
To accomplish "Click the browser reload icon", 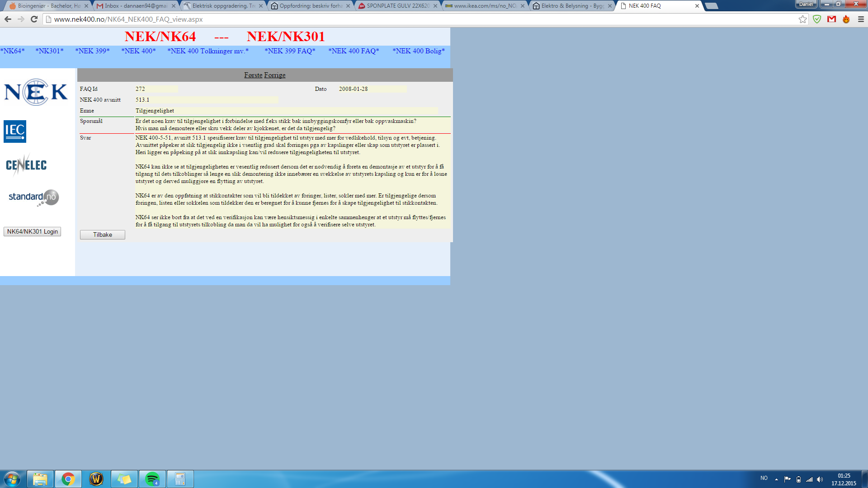I will click(x=34, y=19).
